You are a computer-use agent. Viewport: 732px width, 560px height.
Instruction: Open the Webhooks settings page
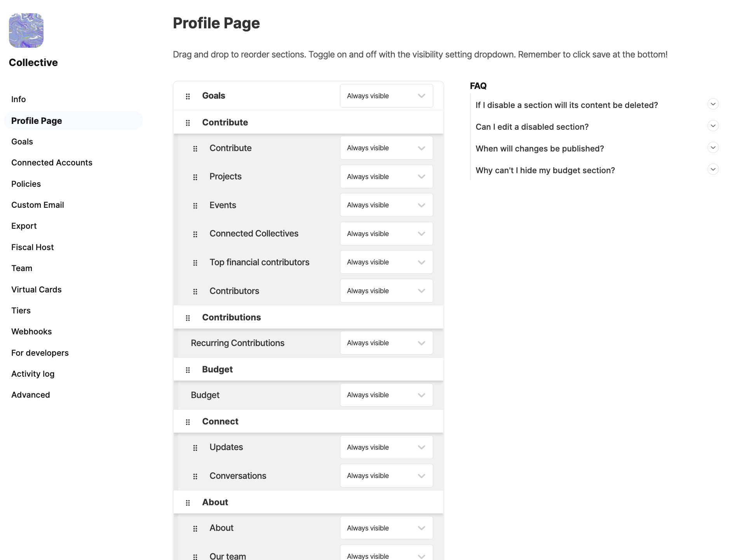click(x=31, y=332)
